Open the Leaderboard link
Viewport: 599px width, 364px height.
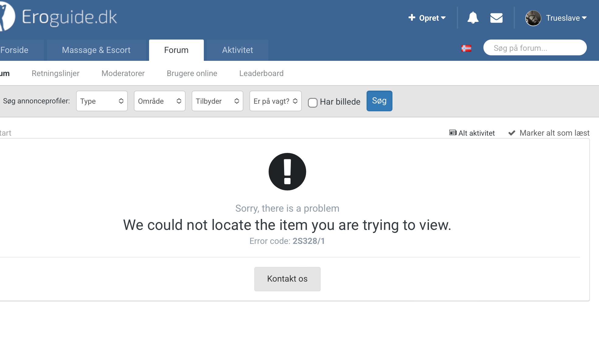click(261, 73)
